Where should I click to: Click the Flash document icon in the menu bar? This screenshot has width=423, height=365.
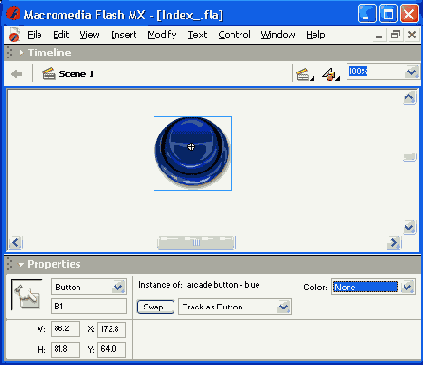click(14, 35)
